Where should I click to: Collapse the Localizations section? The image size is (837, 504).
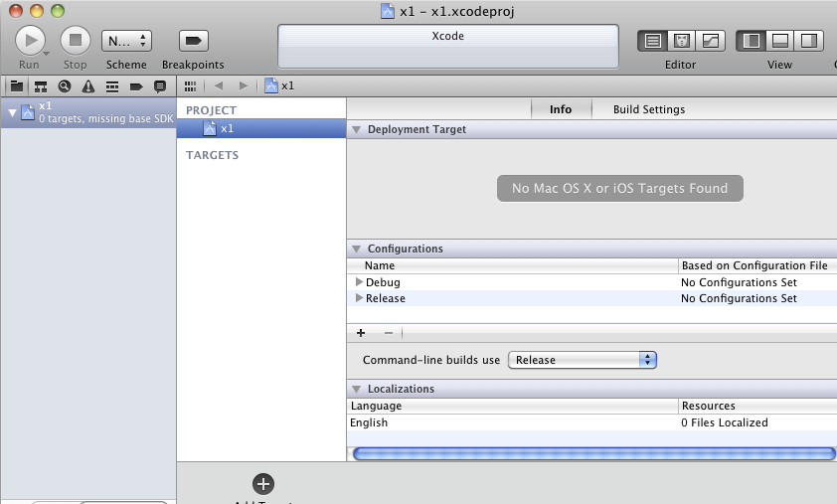point(357,390)
